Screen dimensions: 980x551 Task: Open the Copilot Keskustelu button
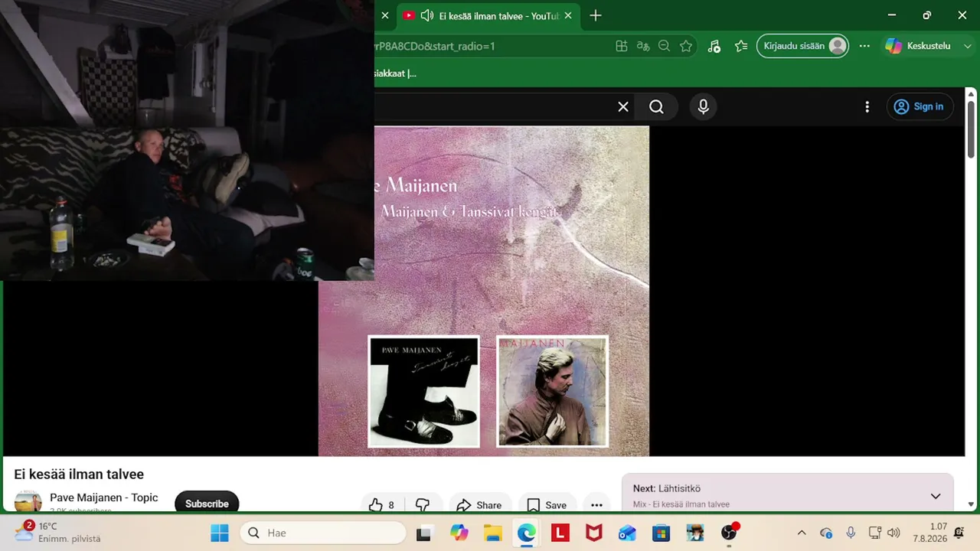click(x=917, y=46)
